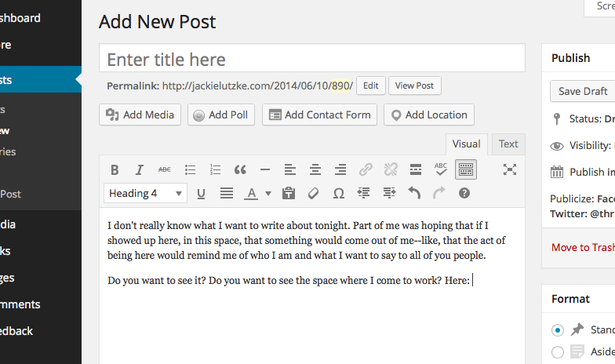The width and height of the screenshot is (615, 364).
Task: Switch to the Text editor tab
Action: (508, 144)
